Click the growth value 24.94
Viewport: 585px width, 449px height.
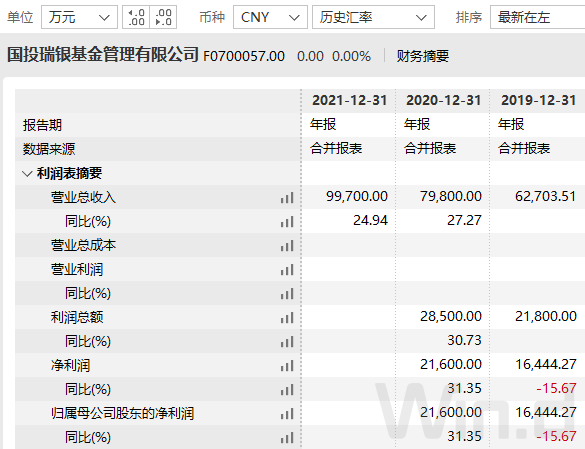tap(370, 220)
